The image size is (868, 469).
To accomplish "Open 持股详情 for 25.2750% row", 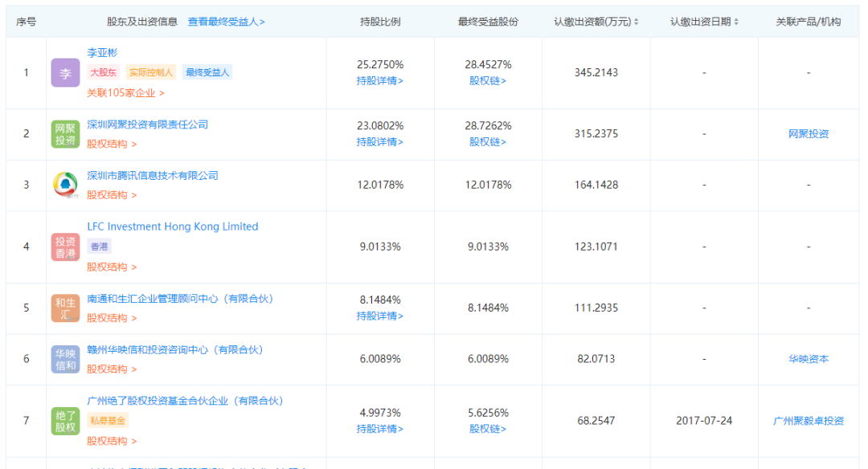I will (x=379, y=81).
